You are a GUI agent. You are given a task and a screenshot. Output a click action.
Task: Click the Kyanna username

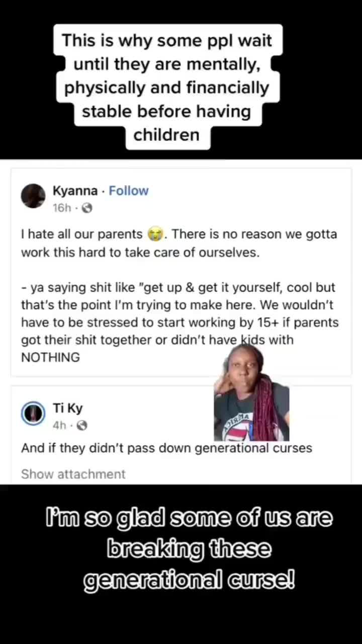click(x=75, y=191)
